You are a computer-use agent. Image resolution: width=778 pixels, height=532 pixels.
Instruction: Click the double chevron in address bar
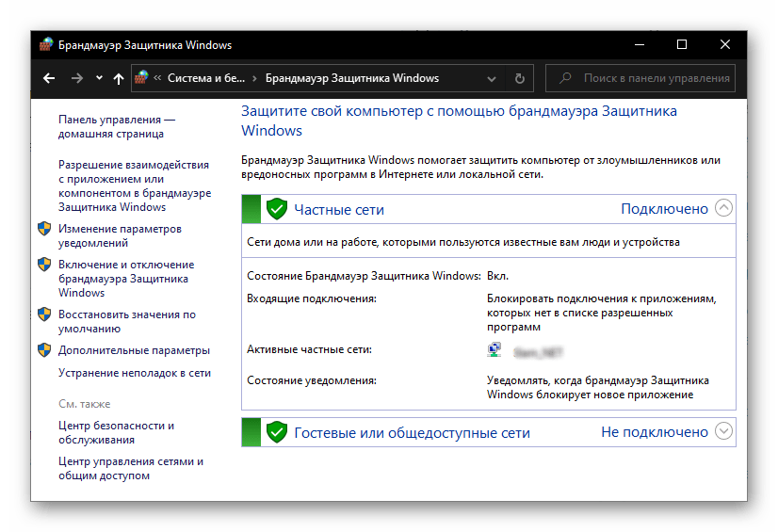pyautogui.click(x=157, y=78)
